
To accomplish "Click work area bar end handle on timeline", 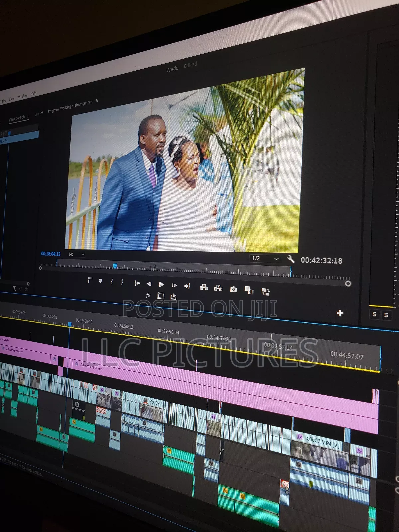I will (x=380, y=359).
